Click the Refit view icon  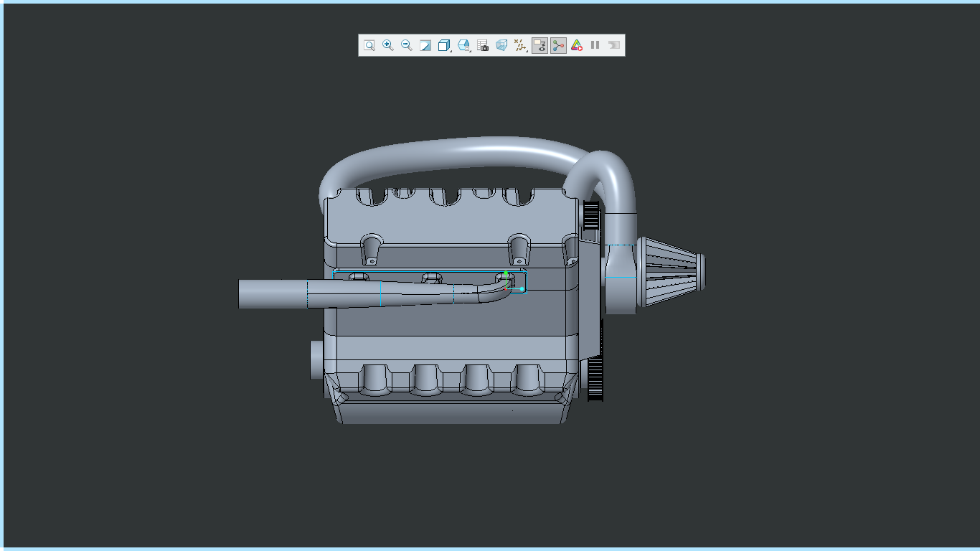point(369,45)
